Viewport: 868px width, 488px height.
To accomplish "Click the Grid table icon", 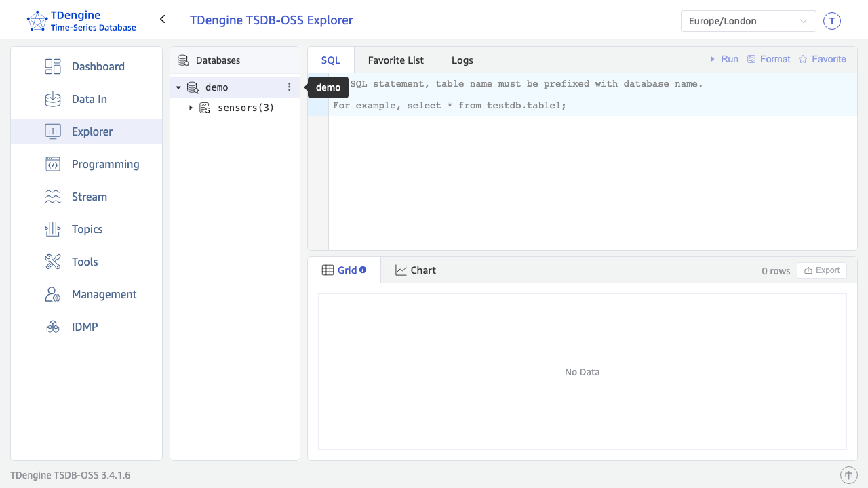I will [328, 270].
